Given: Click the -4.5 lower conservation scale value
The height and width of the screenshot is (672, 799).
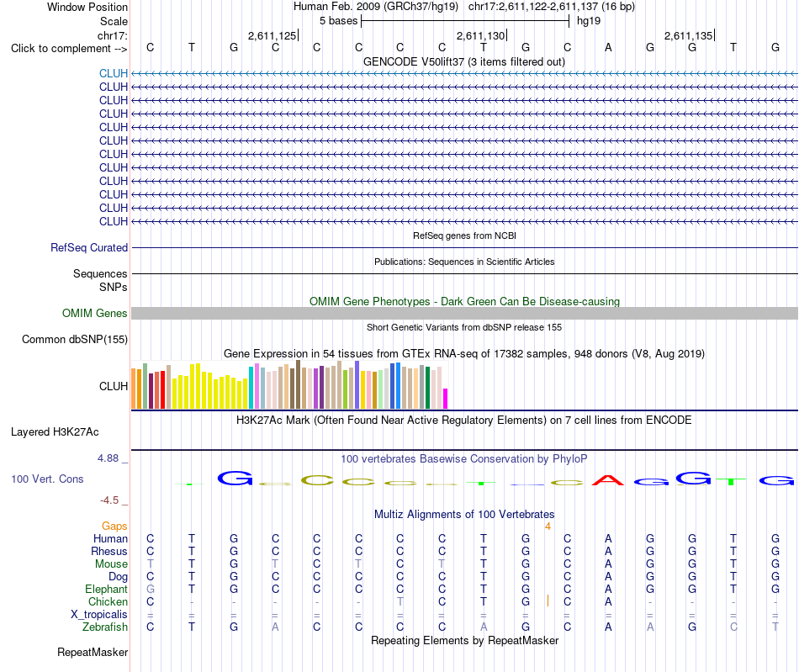Looking at the screenshot, I should 109,500.
